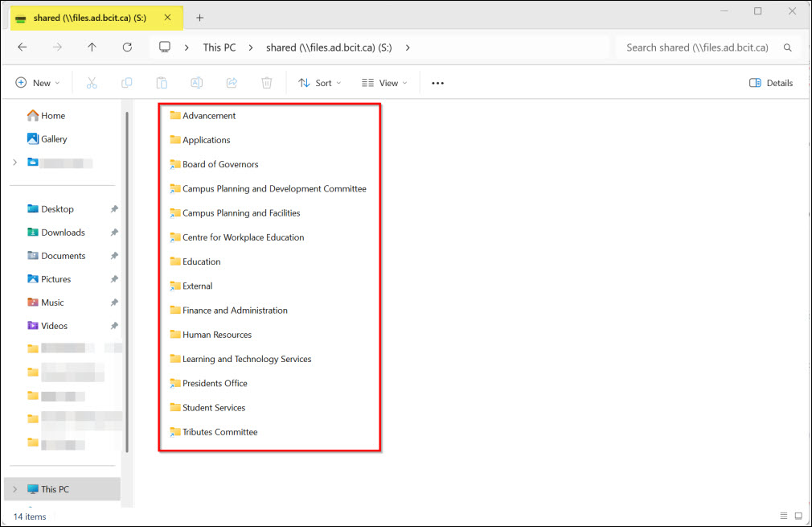812x527 pixels.
Task: Click the Delete icon
Action: click(266, 82)
